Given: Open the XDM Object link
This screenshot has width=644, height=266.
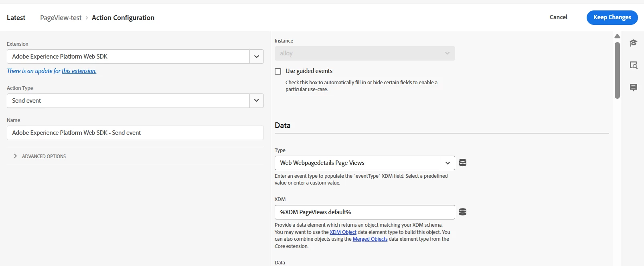Looking at the screenshot, I should pyautogui.click(x=343, y=232).
